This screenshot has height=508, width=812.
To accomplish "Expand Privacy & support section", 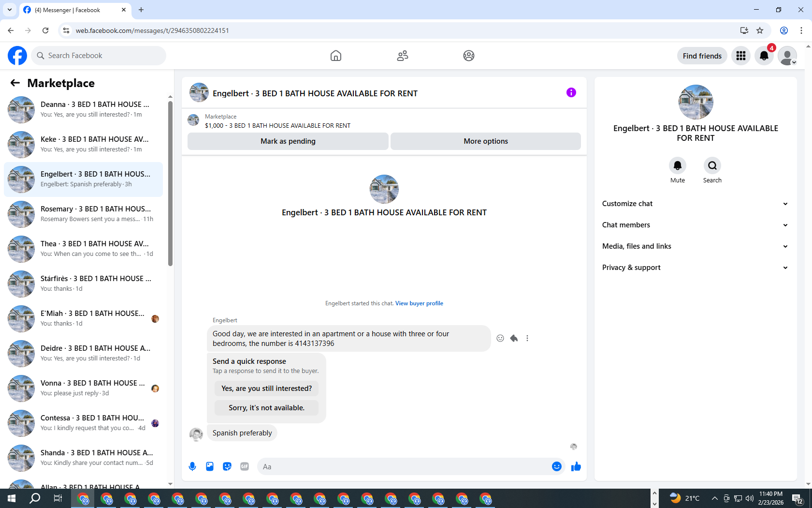I will [x=696, y=268].
